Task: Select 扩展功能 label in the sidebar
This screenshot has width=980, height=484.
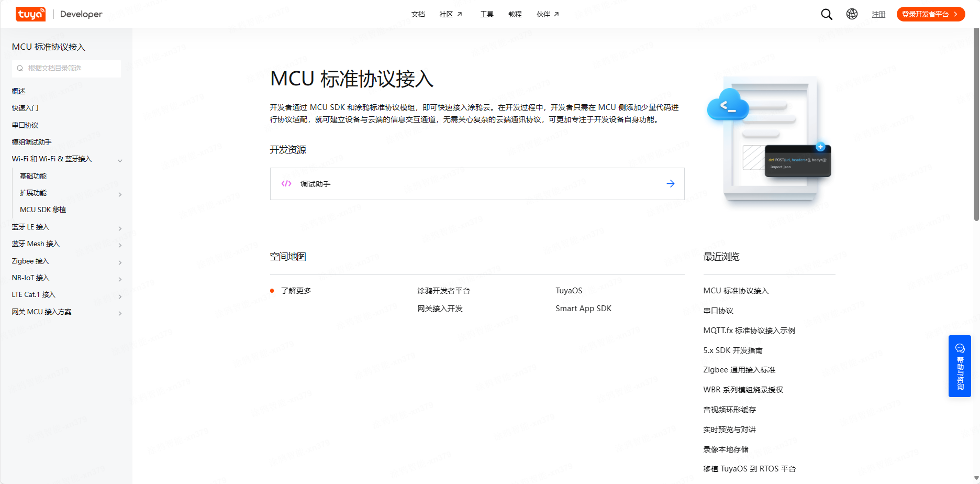Action: pyautogui.click(x=33, y=193)
